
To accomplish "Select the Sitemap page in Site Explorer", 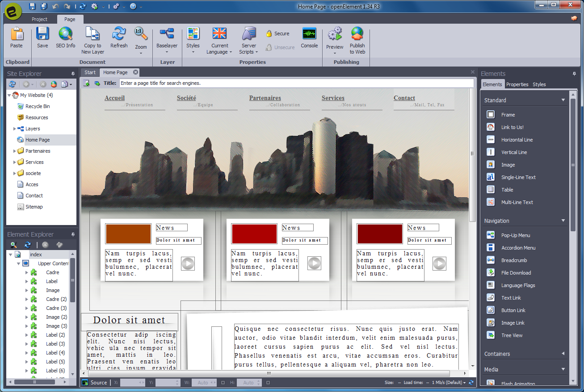I will (x=30, y=207).
